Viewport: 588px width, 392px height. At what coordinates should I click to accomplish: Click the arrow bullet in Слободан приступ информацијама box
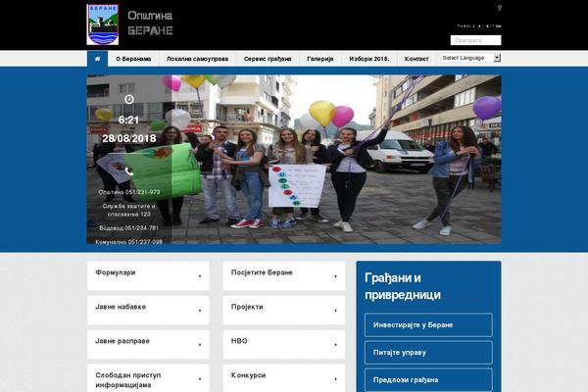coord(200,379)
